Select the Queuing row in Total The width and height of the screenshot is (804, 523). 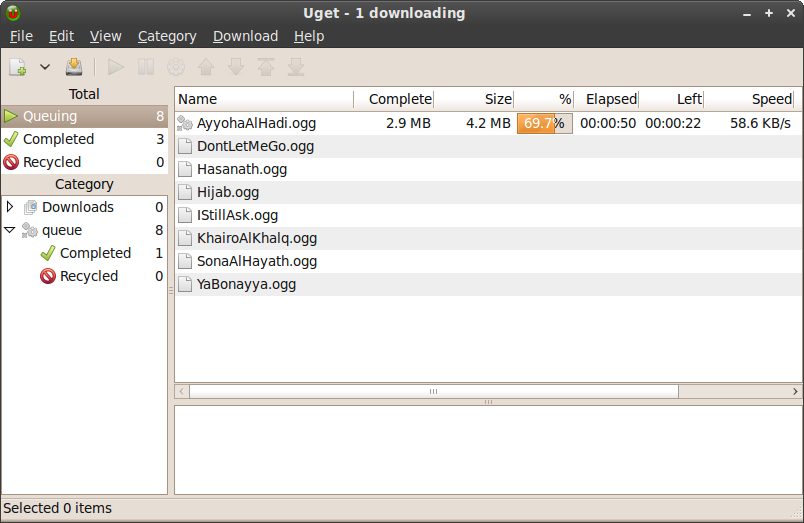click(85, 116)
